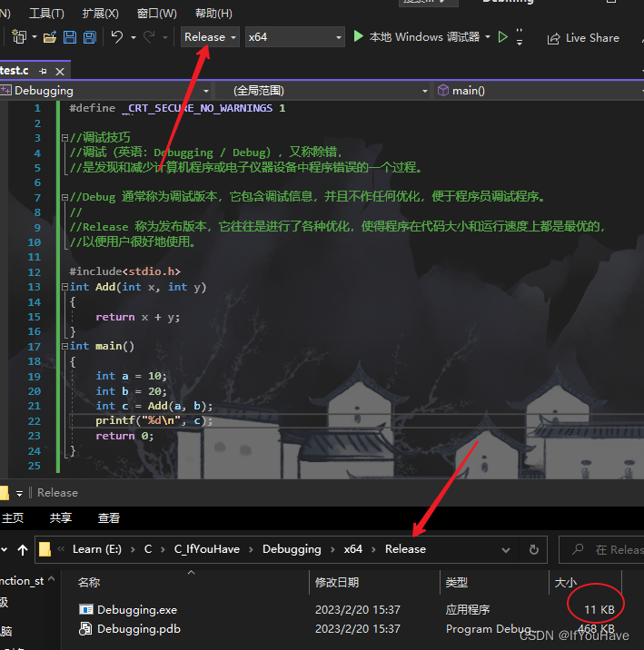Open the Undo history dropdown arrow
Screen dimensions: 644x650
[134, 37]
